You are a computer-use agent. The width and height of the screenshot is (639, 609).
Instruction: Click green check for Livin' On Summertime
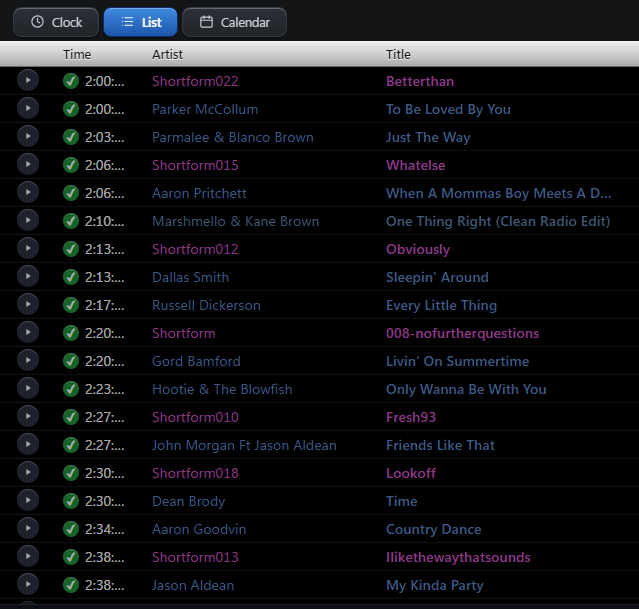point(71,361)
